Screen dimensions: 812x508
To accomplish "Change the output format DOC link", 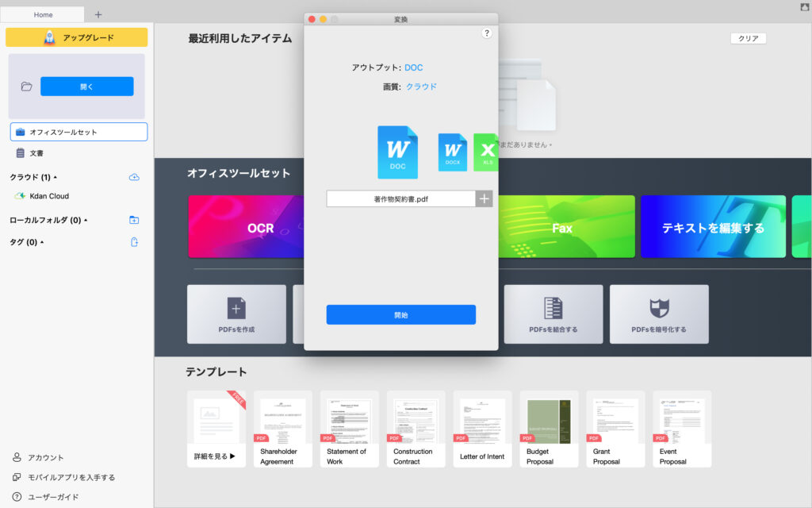I will (x=414, y=68).
